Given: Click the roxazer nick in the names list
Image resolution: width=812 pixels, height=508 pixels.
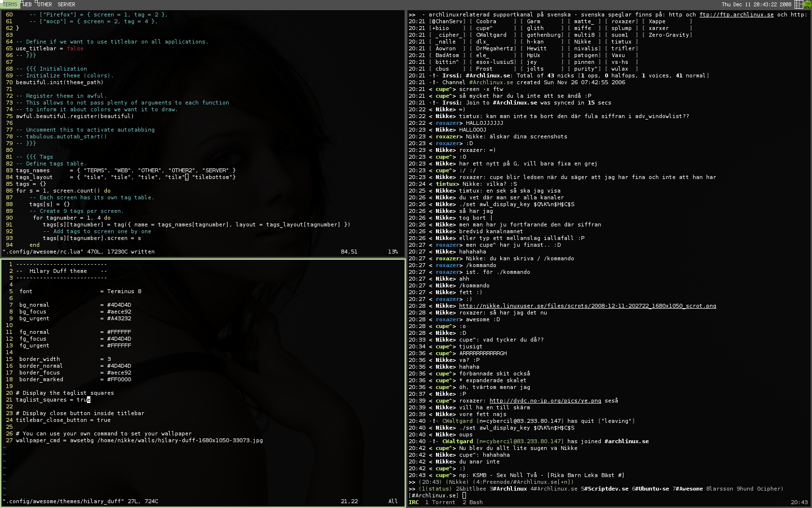Looking at the screenshot, I should coord(623,21).
